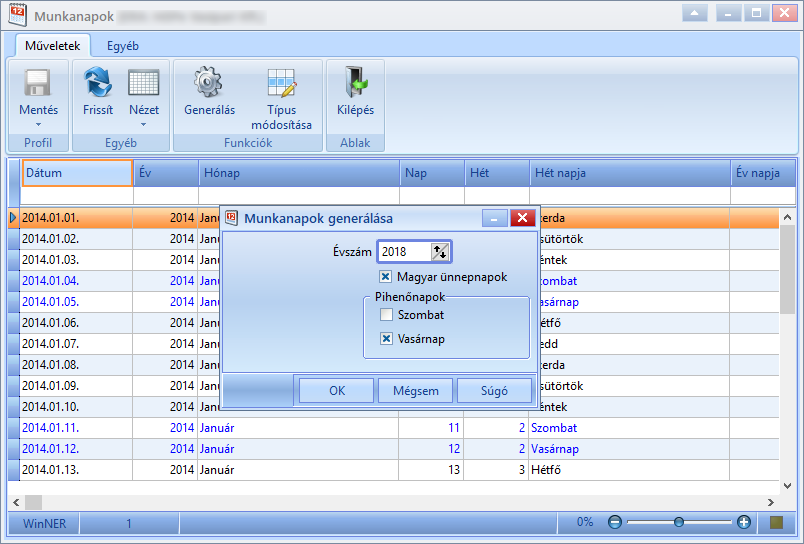The image size is (804, 544).
Task: Click the Dátum filter row cell
Action: pos(77,195)
